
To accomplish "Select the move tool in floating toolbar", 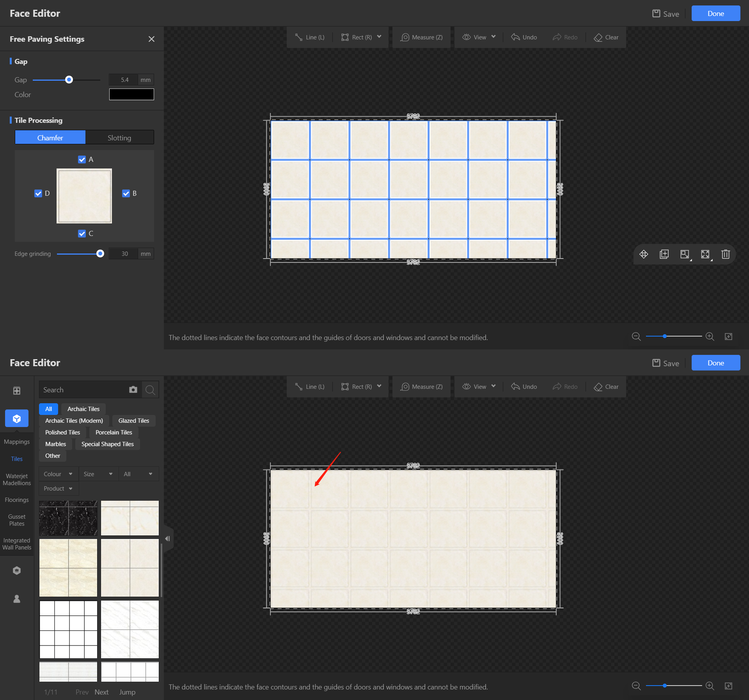I will 644,254.
